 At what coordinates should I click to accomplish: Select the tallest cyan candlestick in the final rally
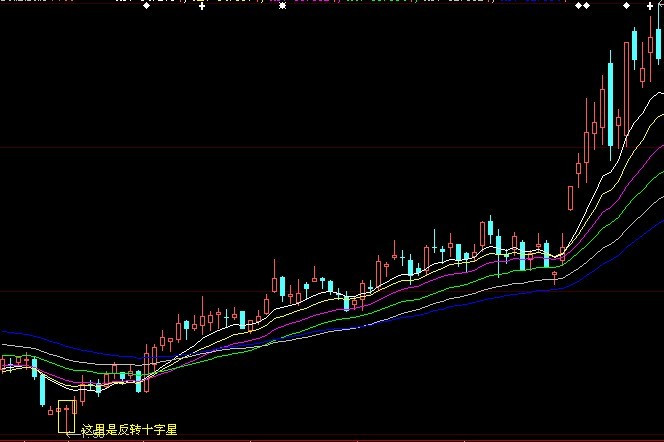610,105
